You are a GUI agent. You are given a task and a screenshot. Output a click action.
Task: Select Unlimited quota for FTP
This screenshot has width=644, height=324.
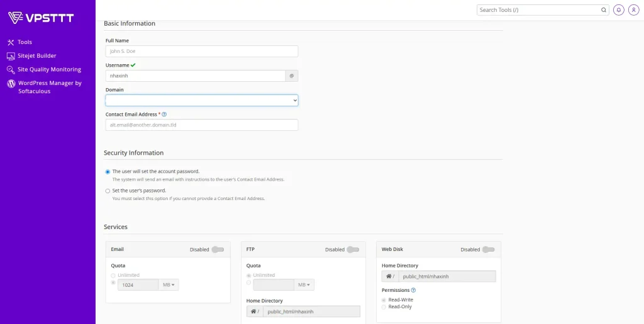[248, 276]
